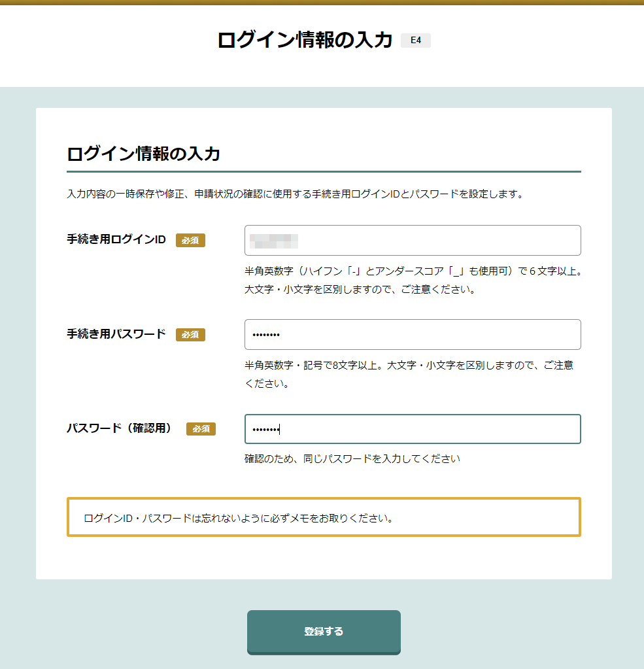Click the blurred login ID value
644x669 pixels.
click(273, 241)
